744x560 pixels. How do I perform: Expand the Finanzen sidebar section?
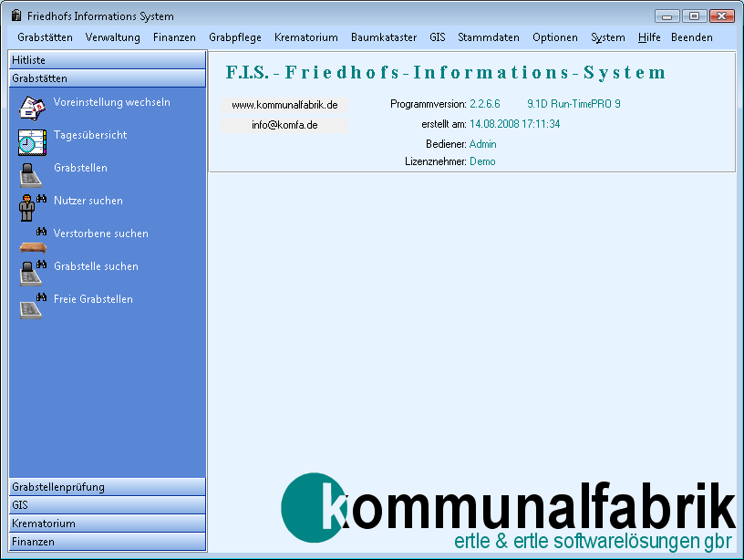(108, 542)
